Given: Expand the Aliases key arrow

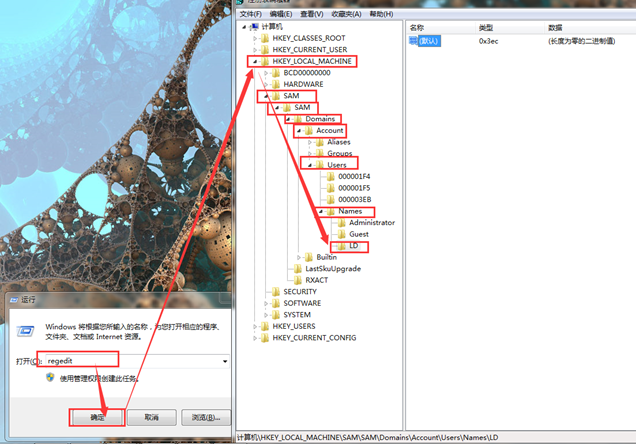Looking at the screenshot, I should pos(310,142).
